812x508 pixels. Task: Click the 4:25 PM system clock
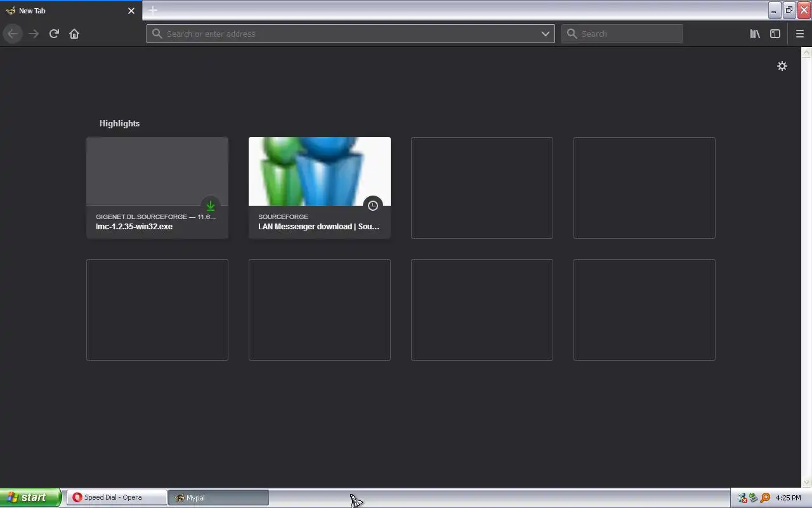tap(788, 498)
